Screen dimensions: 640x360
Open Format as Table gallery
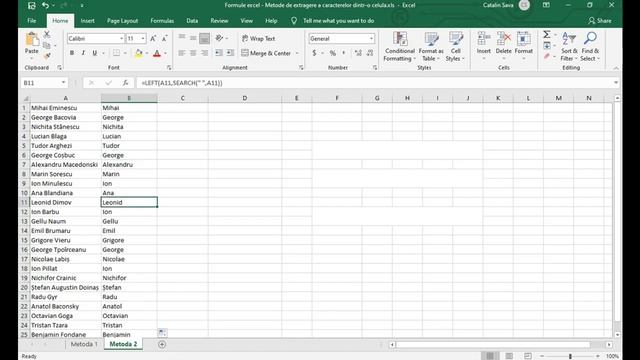(431, 47)
